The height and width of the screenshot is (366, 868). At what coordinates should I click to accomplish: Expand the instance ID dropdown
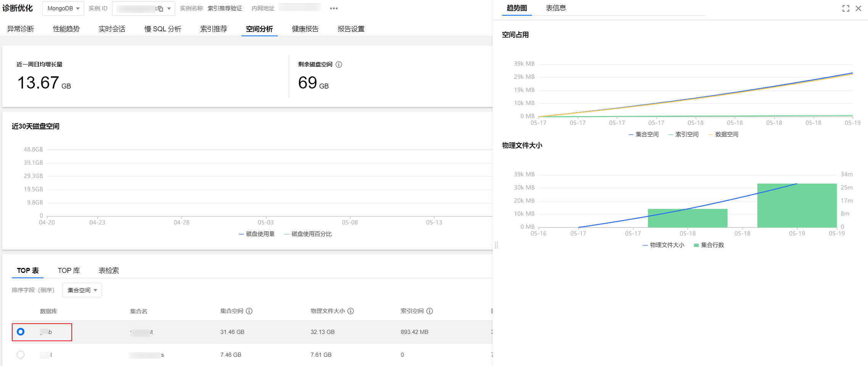coord(169,8)
